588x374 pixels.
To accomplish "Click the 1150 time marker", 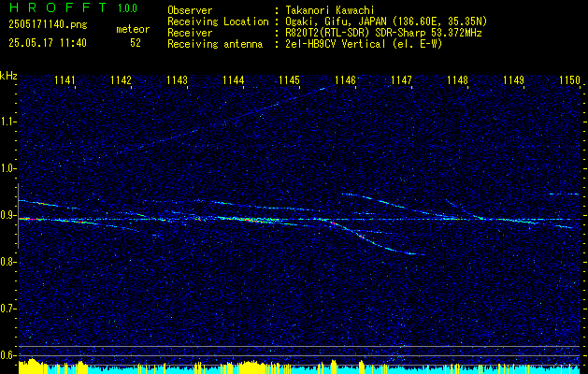I will tap(569, 80).
